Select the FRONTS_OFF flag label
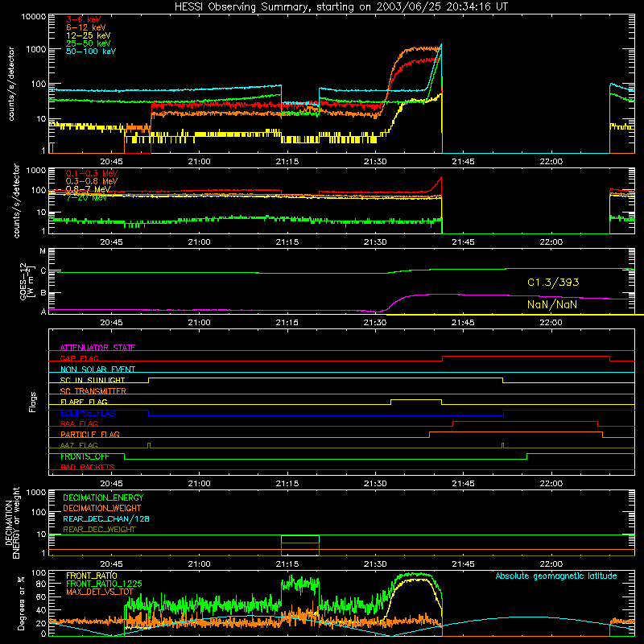The height and width of the screenshot is (644, 644). coord(85,456)
